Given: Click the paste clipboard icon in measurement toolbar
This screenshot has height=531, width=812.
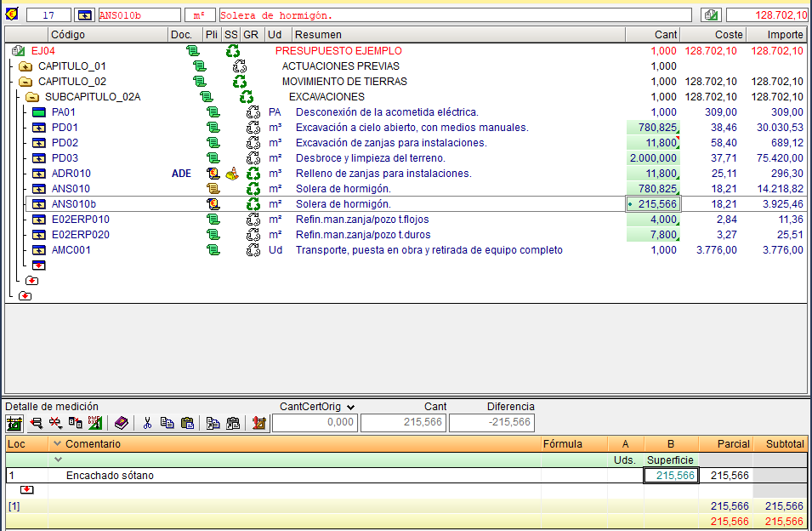Looking at the screenshot, I should (x=188, y=423).
